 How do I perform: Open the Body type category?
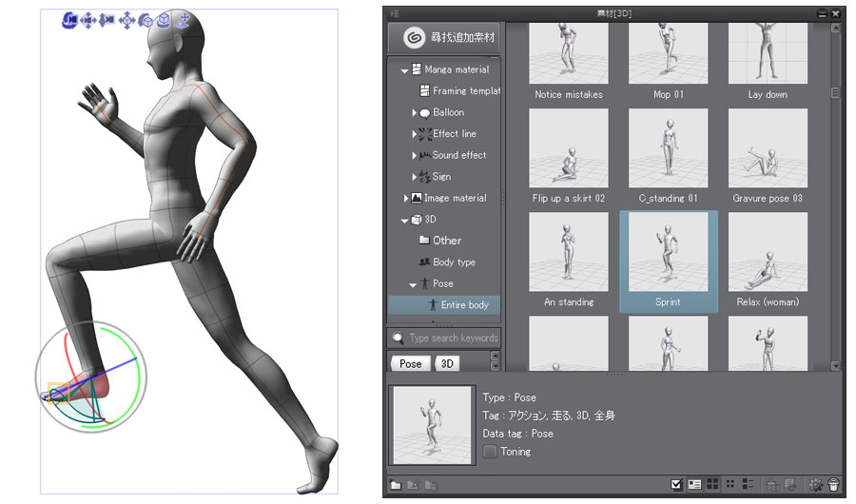(x=453, y=262)
